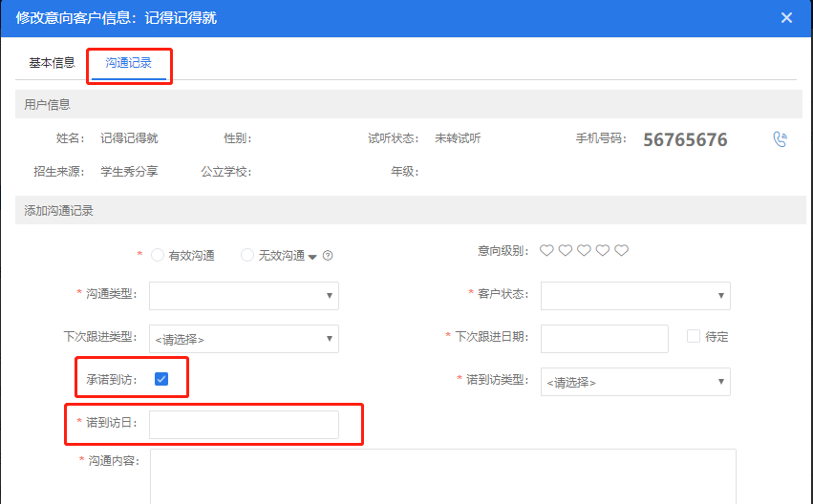Click the 未转试听 status text
This screenshot has height=504, width=813.
(x=458, y=138)
